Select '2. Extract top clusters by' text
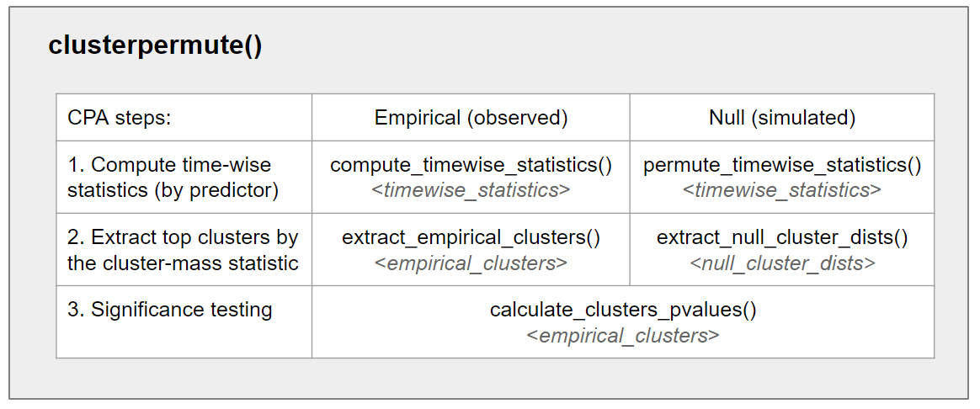 coord(183,238)
